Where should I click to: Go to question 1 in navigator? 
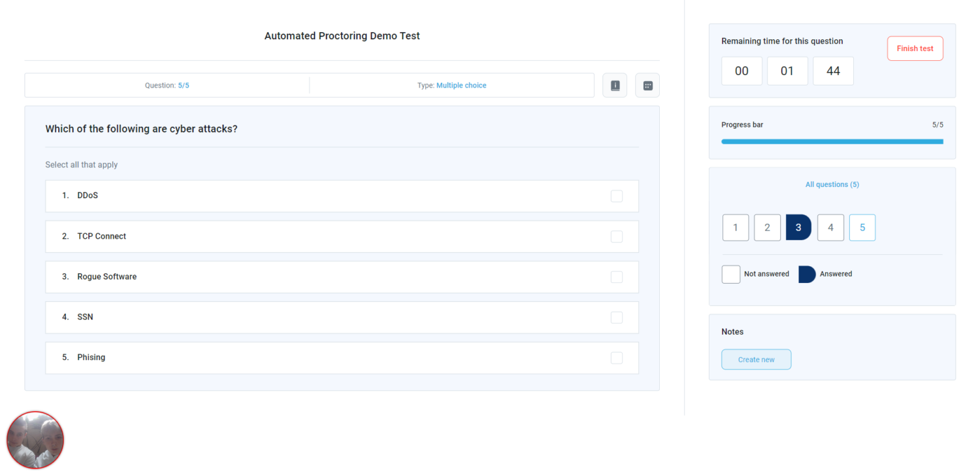(736, 228)
